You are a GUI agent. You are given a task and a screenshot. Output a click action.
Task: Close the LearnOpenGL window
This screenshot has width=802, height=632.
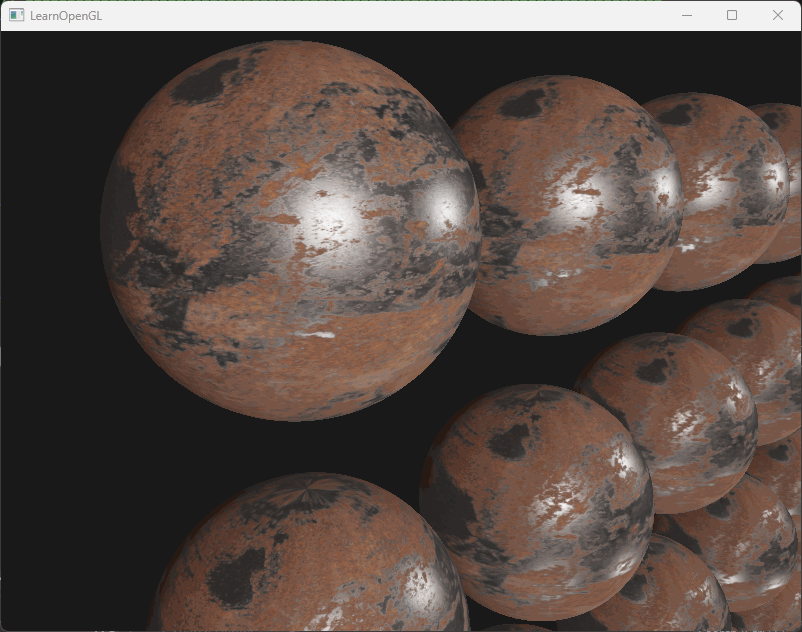tap(778, 15)
